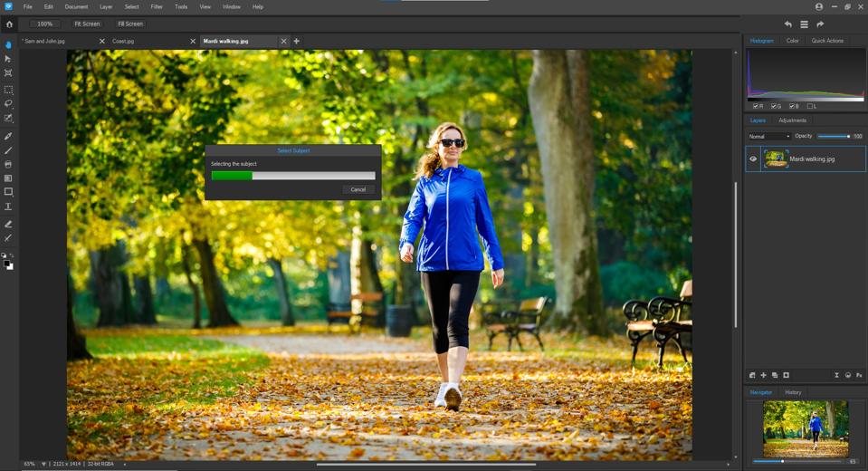
Task: Click the Undo arrow icon
Action: click(787, 24)
